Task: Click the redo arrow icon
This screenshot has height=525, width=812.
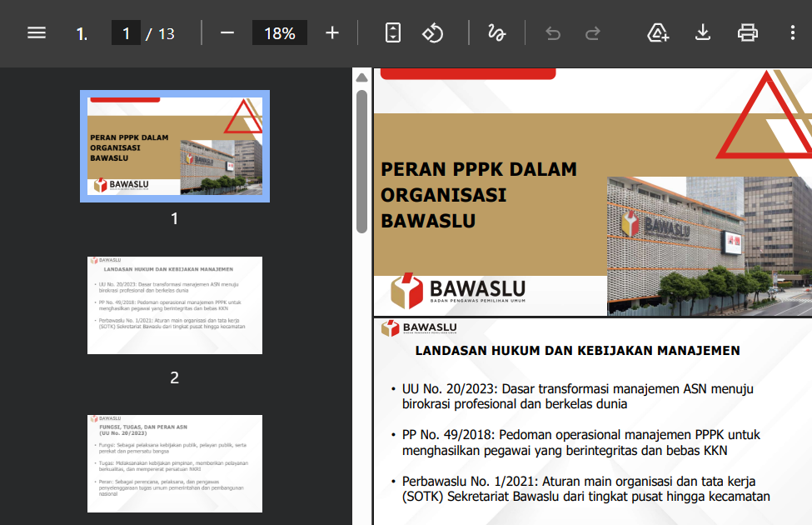Action: pos(592,33)
